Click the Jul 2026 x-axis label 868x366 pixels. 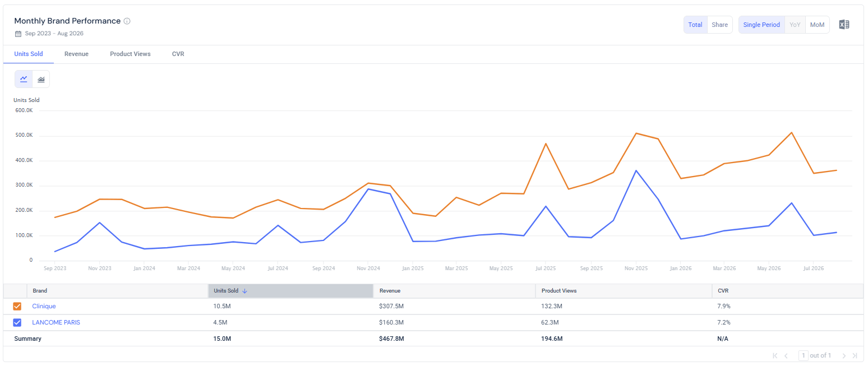pos(814,268)
